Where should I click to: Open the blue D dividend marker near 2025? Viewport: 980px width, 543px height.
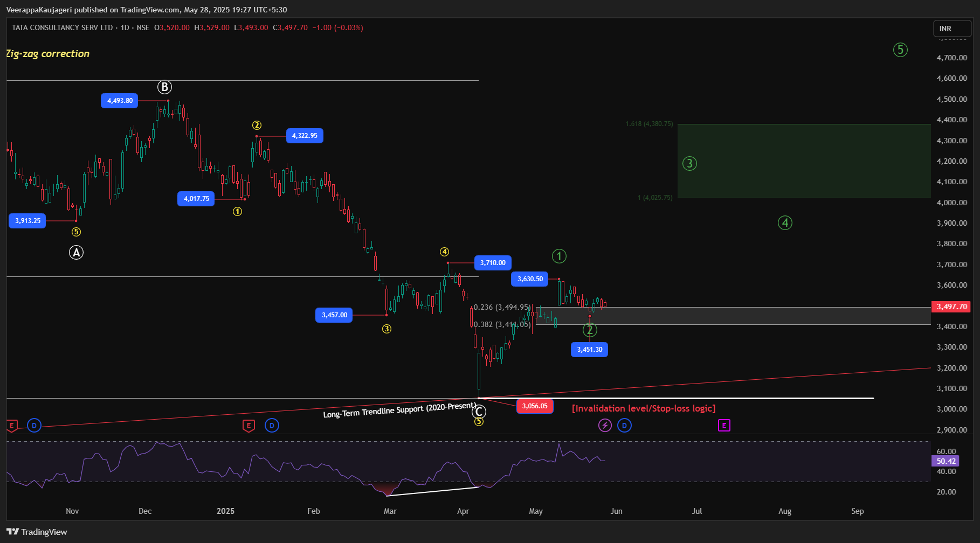[x=272, y=426]
